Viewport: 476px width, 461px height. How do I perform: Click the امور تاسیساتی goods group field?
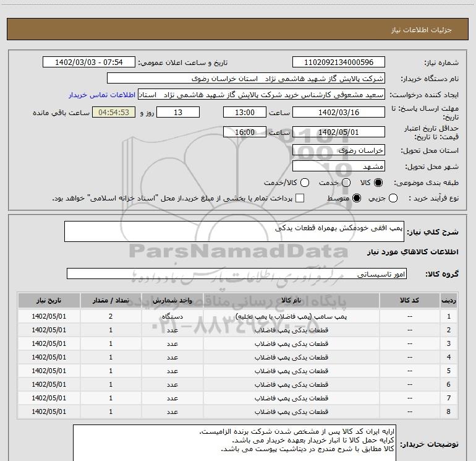pyautogui.click(x=237, y=274)
